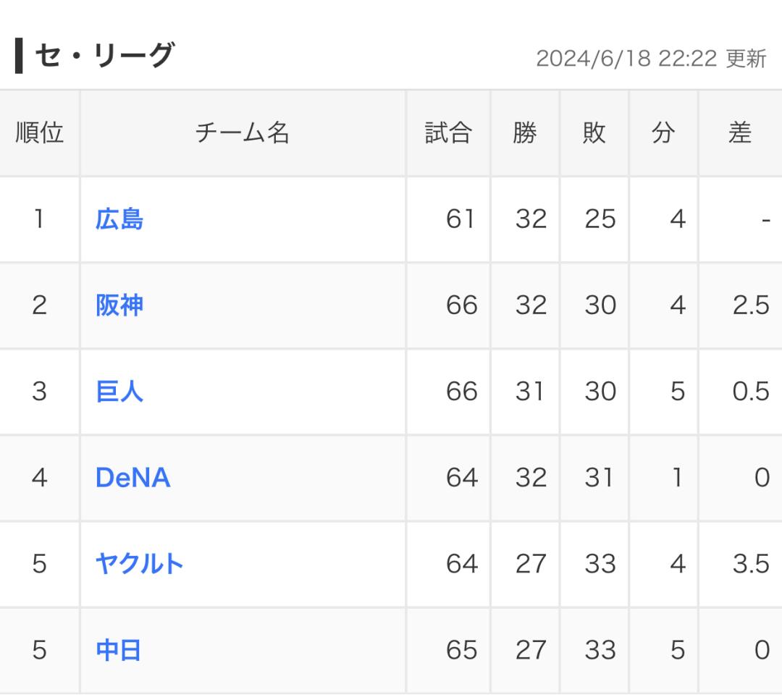The width and height of the screenshot is (782, 700).
Task: Click the チーム名 column header
Action: point(243,133)
